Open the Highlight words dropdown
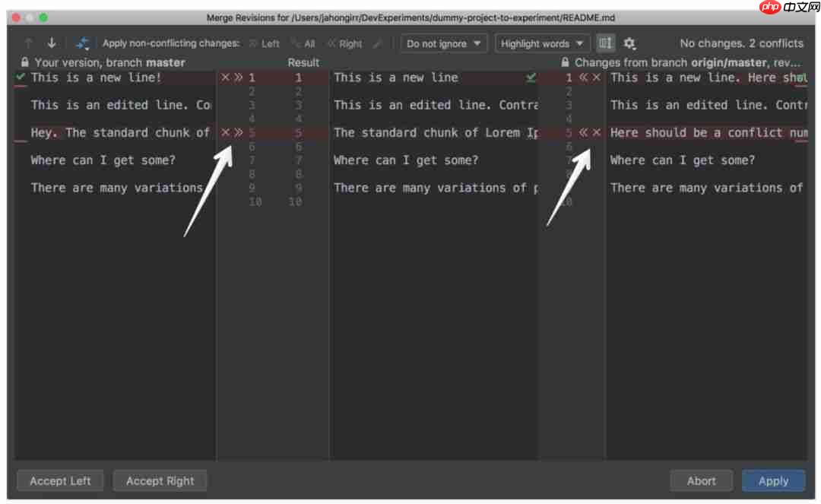This screenshot has height=504, width=821. [541, 43]
